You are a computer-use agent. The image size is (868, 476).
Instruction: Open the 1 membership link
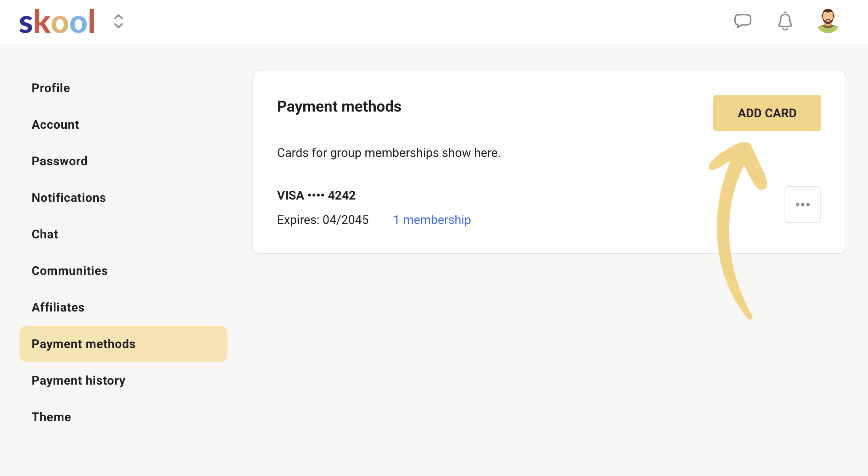(x=432, y=220)
